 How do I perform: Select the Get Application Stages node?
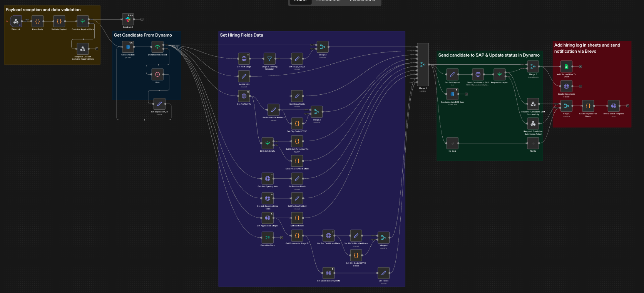click(268, 218)
